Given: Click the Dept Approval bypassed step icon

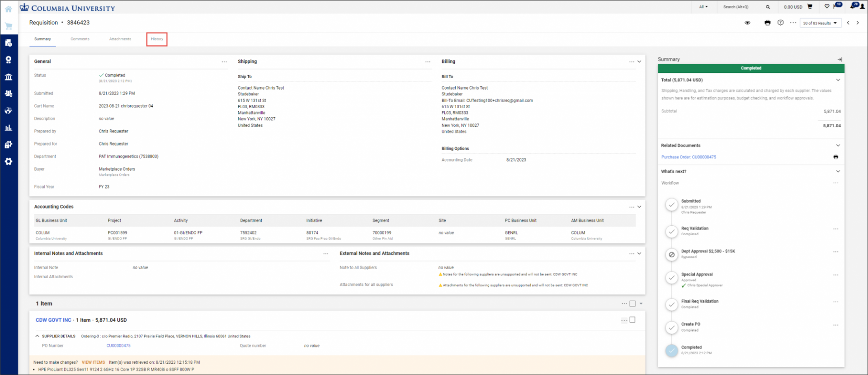Looking at the screenshot, I should click(x=672, y=255).
